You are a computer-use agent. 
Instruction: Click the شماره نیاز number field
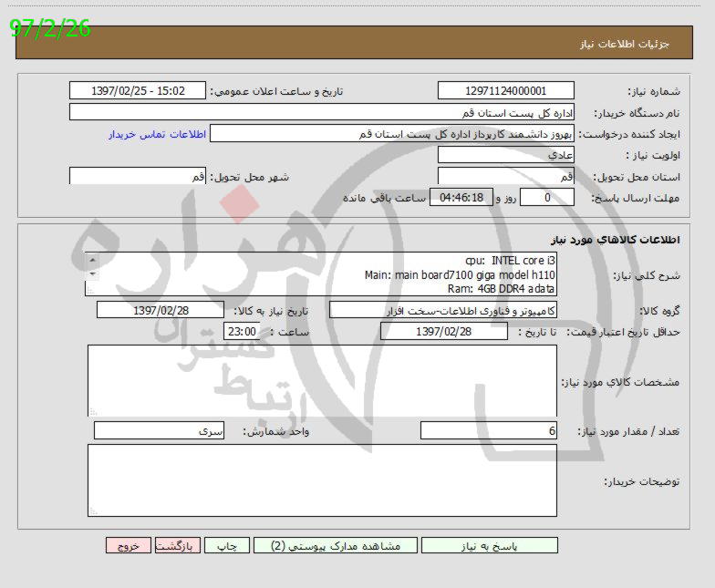[505, 91]
